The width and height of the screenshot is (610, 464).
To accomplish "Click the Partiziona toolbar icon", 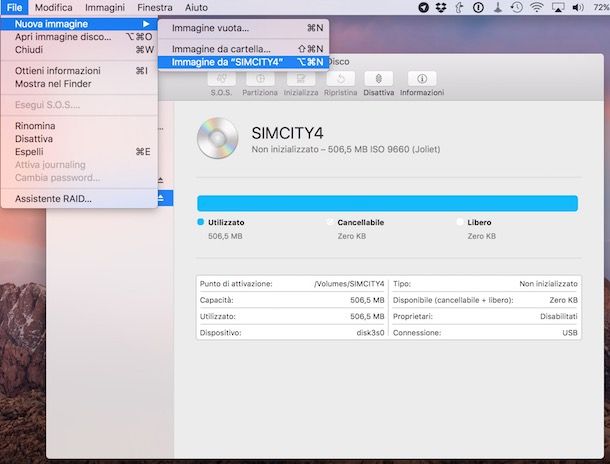I will (x=260, y=79).
